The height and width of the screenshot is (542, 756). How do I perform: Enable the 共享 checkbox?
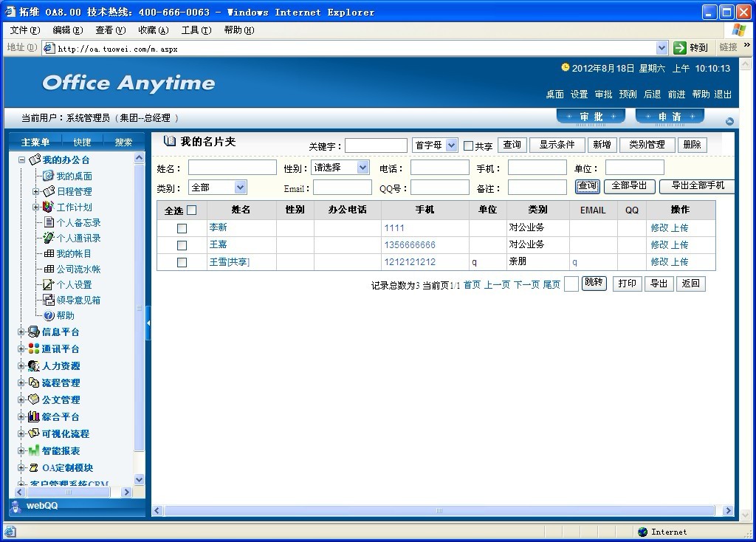coord(468,146)
